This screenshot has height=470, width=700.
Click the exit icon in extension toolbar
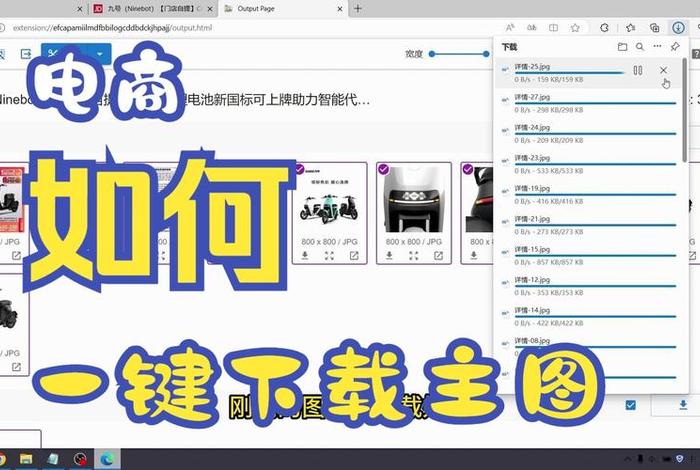(x=26, y=54)
